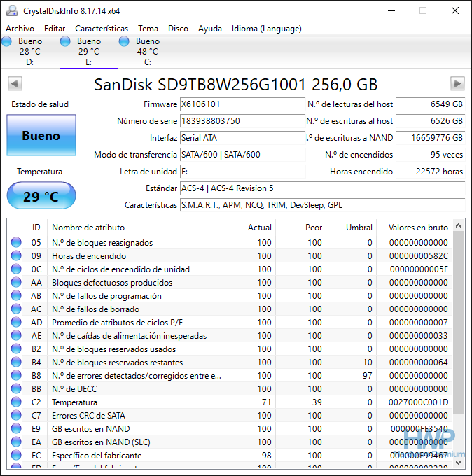Click status icon for attribute 05
The width and height of the screenshot is (472, 476).
(16, 243)
